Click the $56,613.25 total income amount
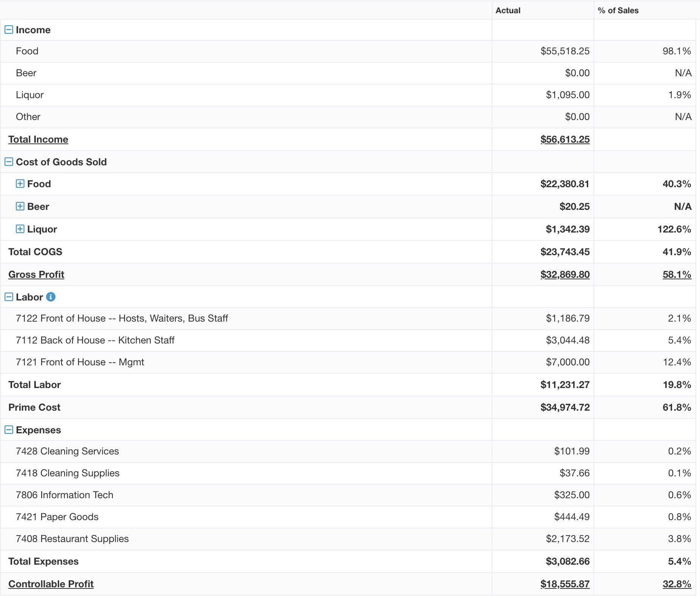The height and width of the screenshot is (596, 700). pyautogui.click(x=565, y=139)
